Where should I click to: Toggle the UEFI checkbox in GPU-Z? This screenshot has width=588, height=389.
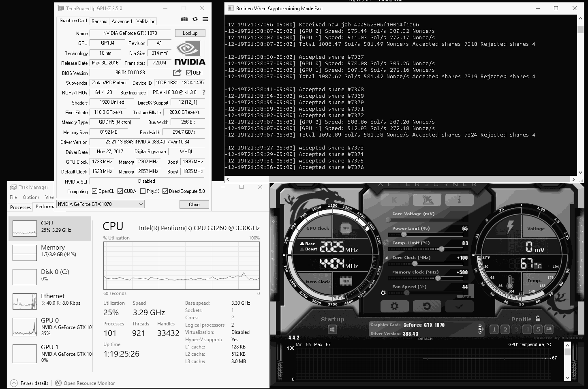189,73
